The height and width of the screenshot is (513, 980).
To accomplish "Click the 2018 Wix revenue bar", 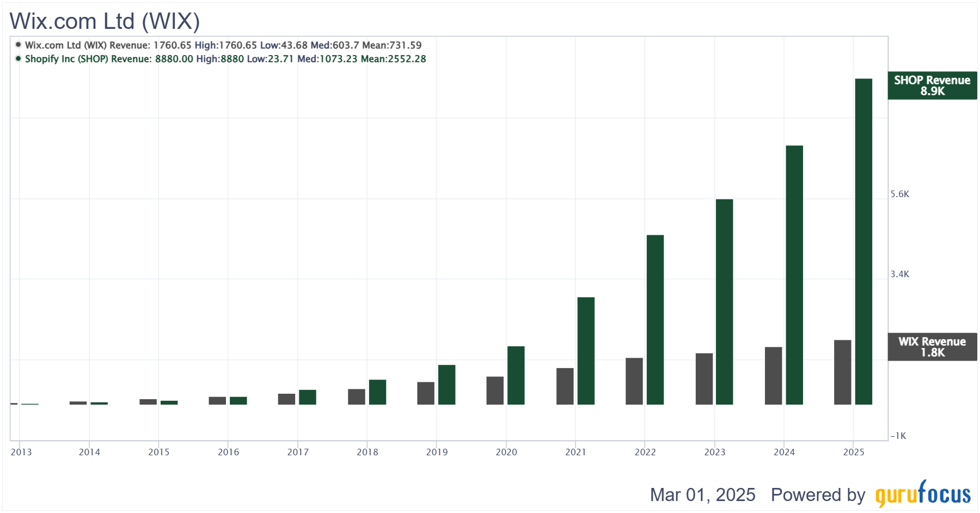I will [357, 396].
